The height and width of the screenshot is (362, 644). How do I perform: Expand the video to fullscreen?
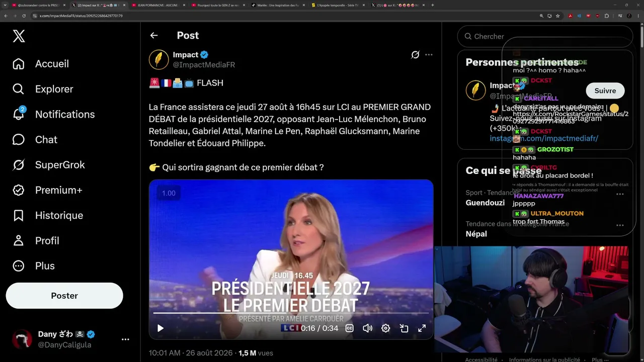422,328
